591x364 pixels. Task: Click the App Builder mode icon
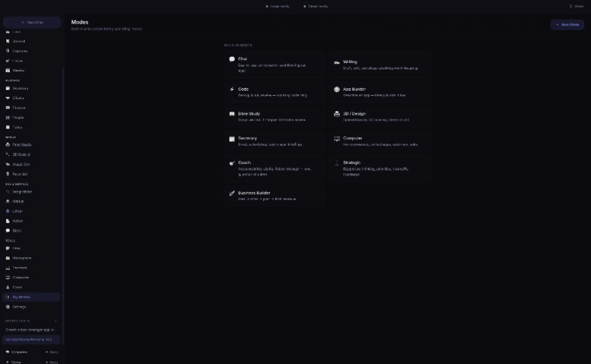coord(336,89)
